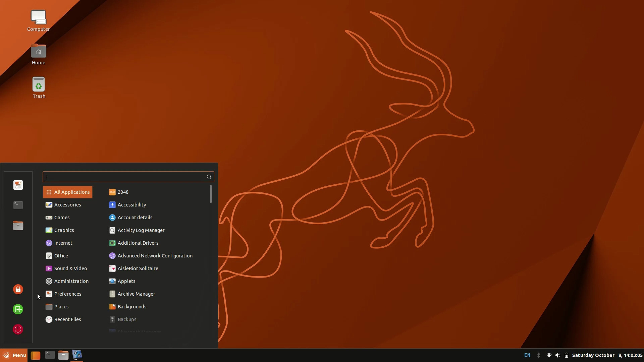Click the Backgrounds settings button

pos(132,306)
